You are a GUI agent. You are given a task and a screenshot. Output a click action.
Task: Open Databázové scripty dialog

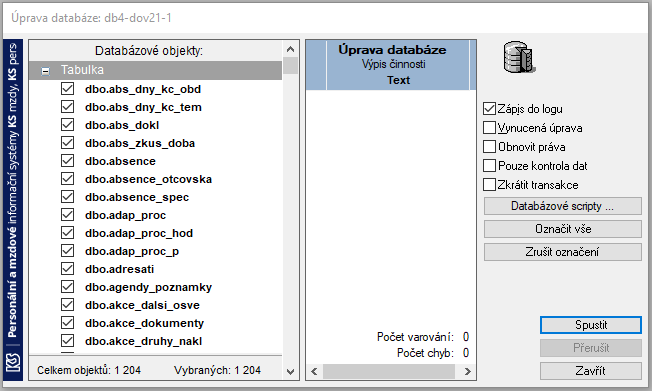click(x=563, y=206)
